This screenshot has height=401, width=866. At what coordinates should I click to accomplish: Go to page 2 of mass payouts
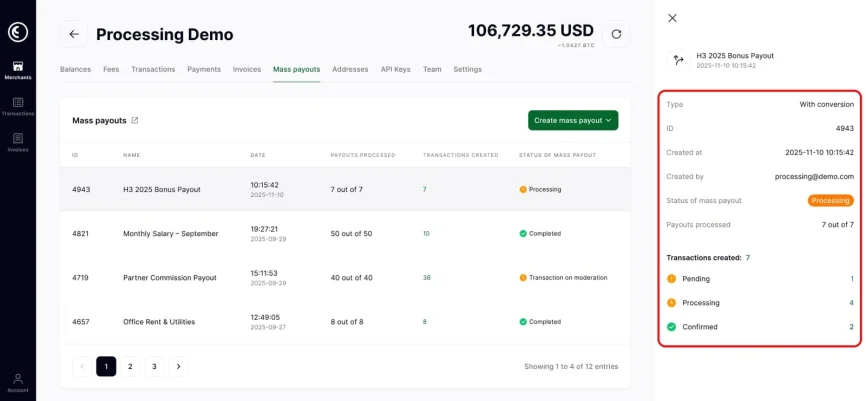(130, 367)
